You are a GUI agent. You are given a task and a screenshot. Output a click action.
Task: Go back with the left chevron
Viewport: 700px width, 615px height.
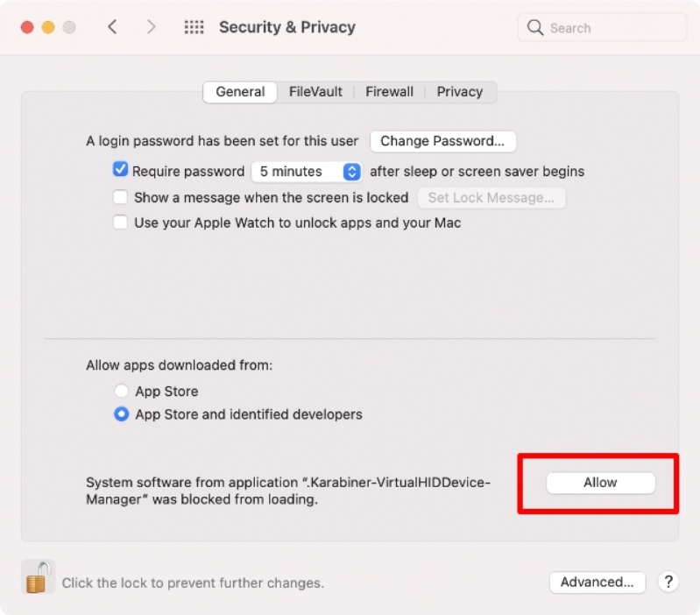[x=112, y=27]
